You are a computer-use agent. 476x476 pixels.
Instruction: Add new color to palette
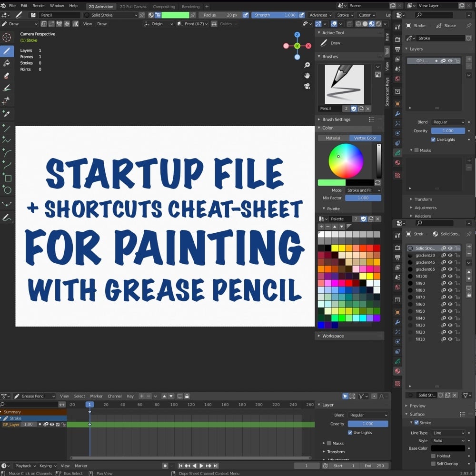321,227
